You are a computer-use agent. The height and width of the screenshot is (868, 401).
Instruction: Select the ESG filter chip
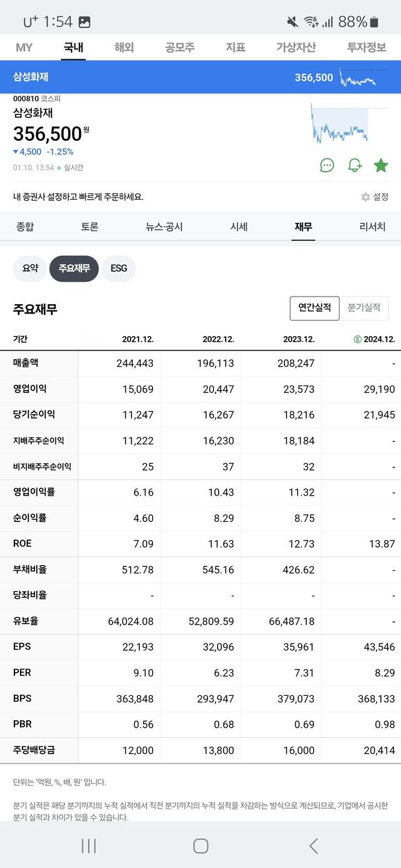point(118,268)
